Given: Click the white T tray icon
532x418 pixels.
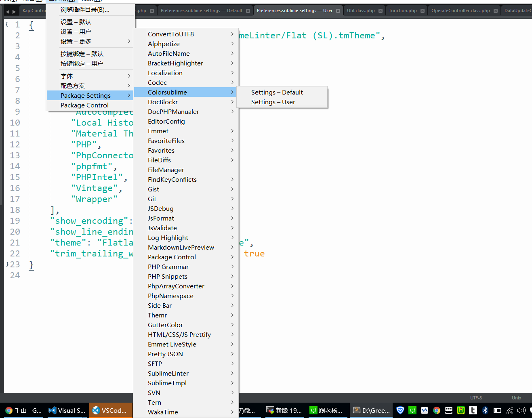Looking at the screenshot, I should pyautogui.click(x=473, y=410).
